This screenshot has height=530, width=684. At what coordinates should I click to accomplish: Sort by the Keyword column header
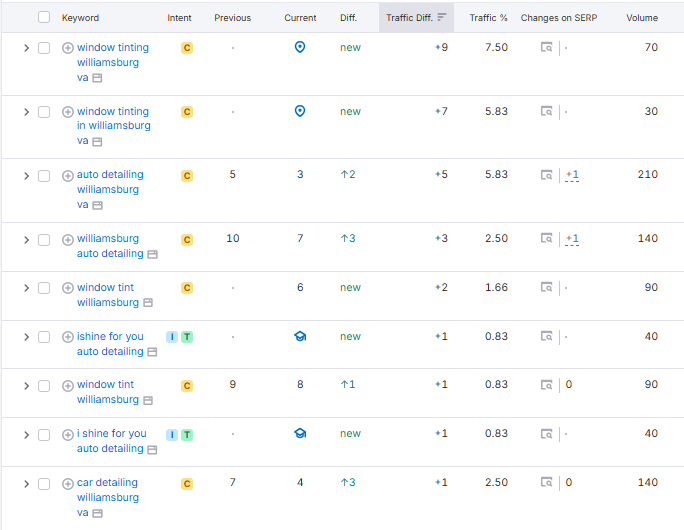point(80,18)
